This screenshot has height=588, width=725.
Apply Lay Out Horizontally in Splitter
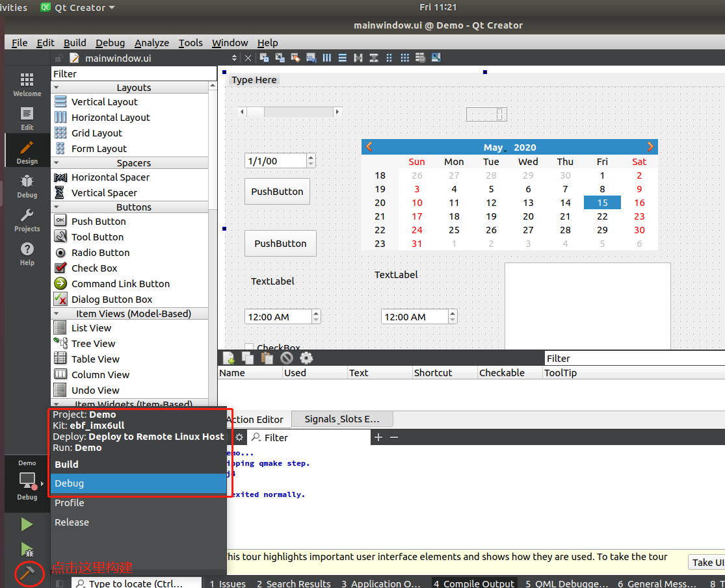click(x=358, y=58)
